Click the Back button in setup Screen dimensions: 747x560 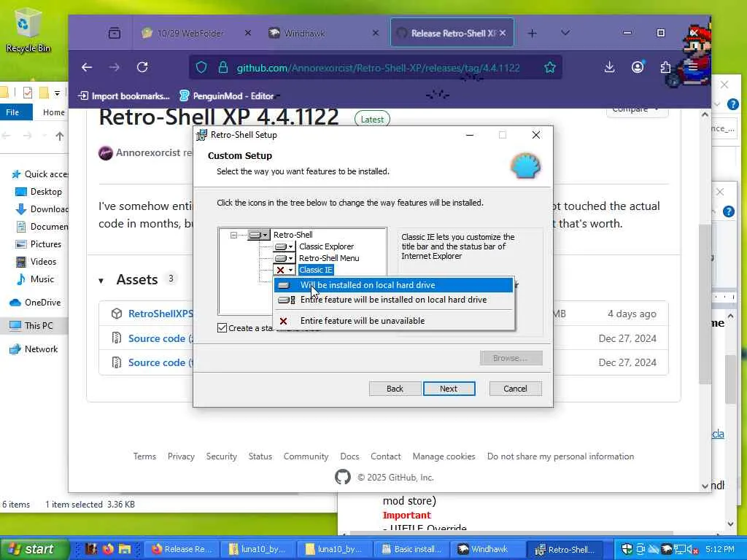click(395, 389)
